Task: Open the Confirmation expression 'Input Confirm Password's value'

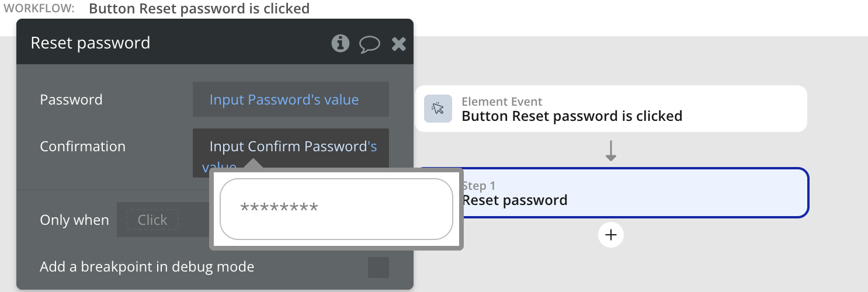Action: [290, 147]
